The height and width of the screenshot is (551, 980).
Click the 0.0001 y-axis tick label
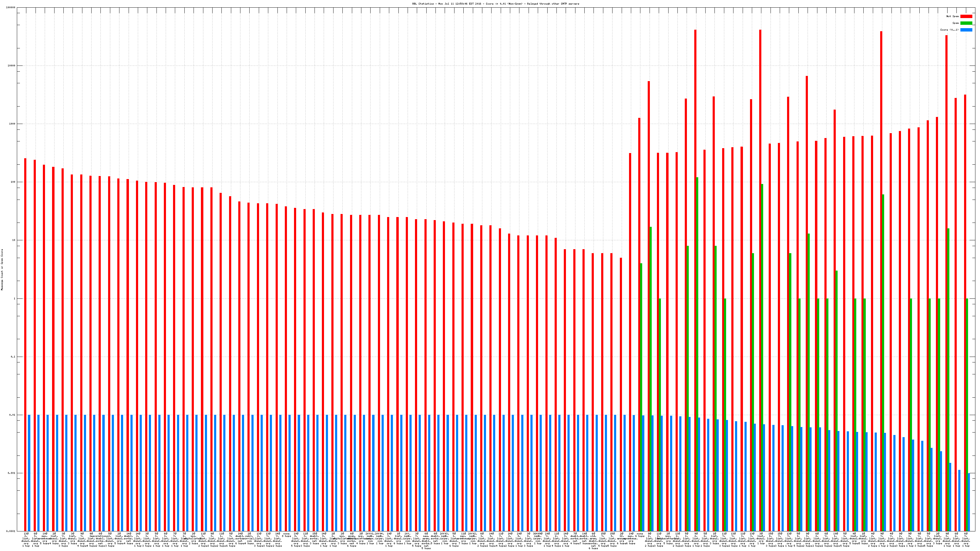click(11, 531)
